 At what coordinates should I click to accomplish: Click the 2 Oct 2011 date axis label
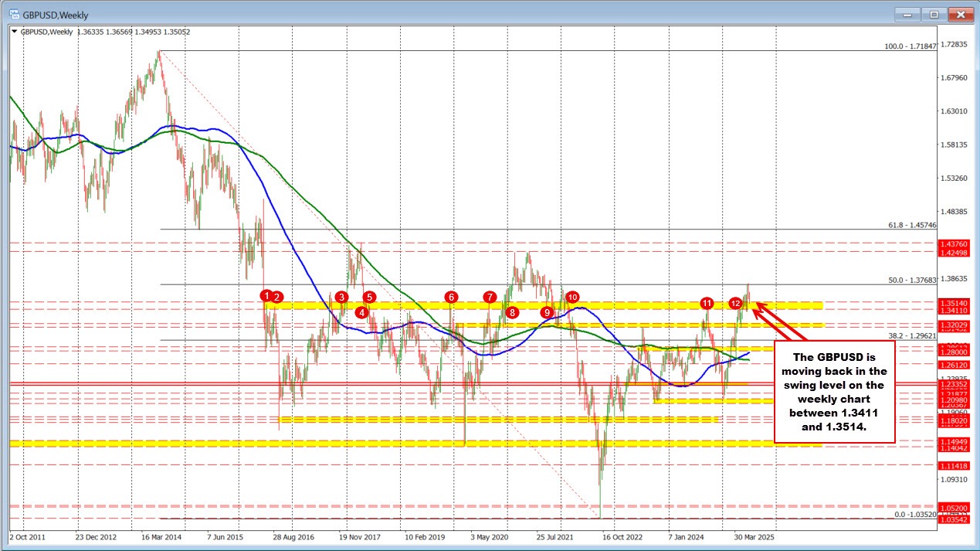click(28, 536)
